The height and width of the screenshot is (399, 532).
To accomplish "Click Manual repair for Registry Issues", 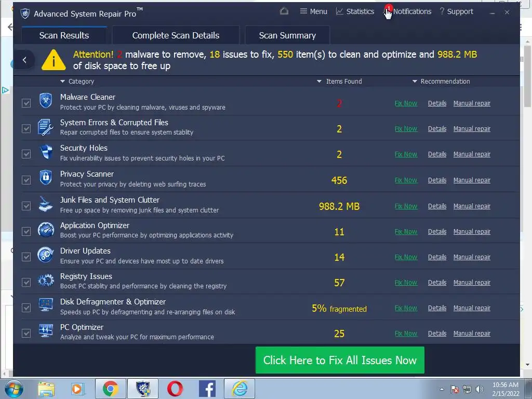I will click(x=472, y=282).
